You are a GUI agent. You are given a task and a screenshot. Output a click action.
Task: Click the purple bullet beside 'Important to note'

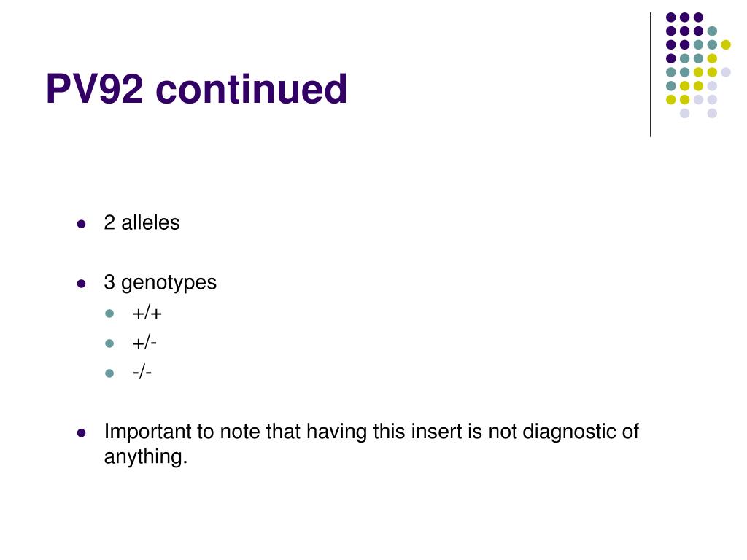(x=82, y=433)
